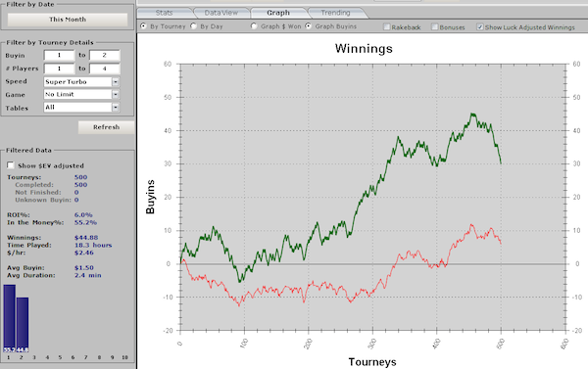Click the Avg Duration value 2.4 min
Viewport: 588px width, 369px height.
[88, 275]
